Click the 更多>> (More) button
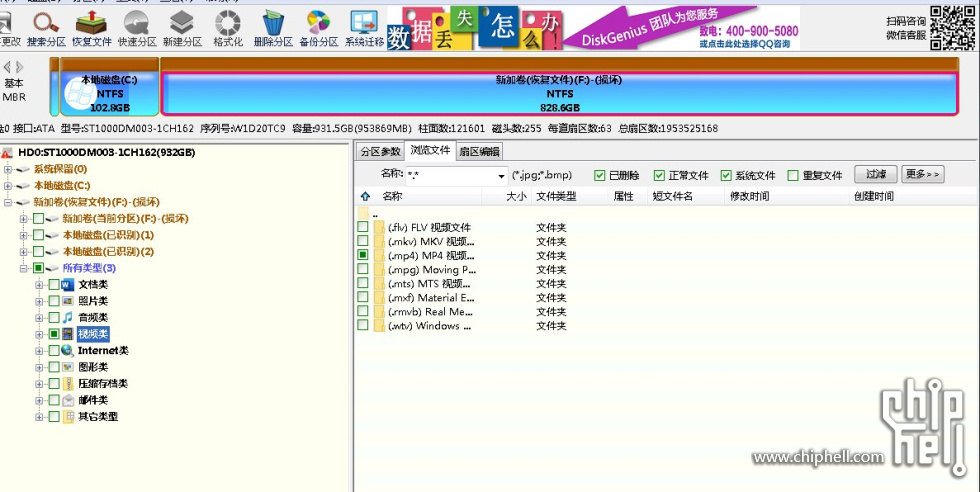The height and width of the screenshot is (492, 980). pyautogui.click(x=922, y=175)
